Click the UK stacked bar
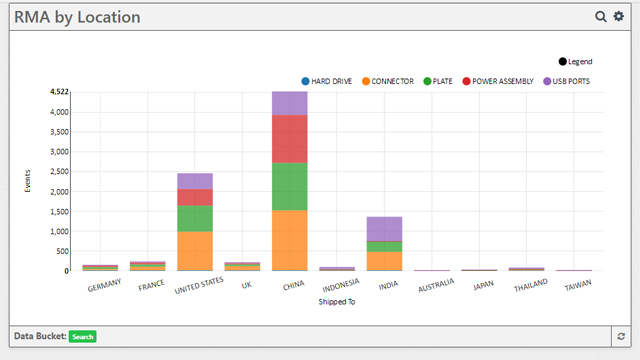Image resolution: width=640 pixels, height=360 pixels. click(242, 267)
